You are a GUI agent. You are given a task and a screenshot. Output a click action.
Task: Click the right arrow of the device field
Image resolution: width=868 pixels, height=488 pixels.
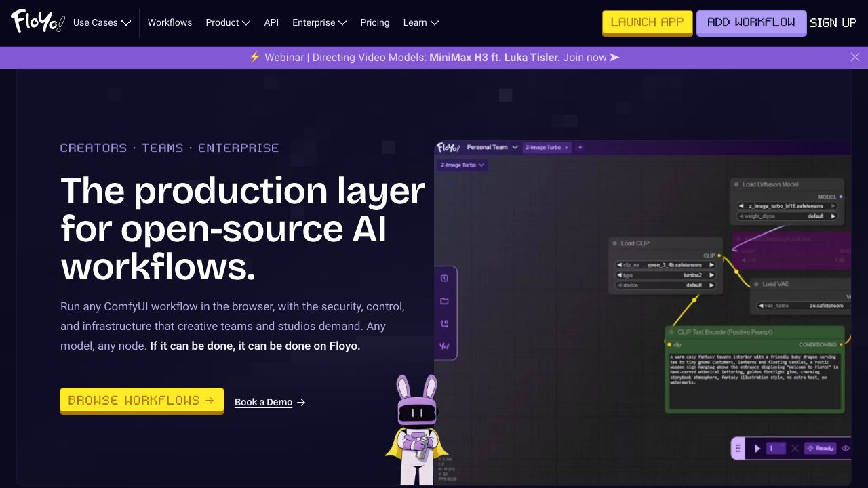711,285
